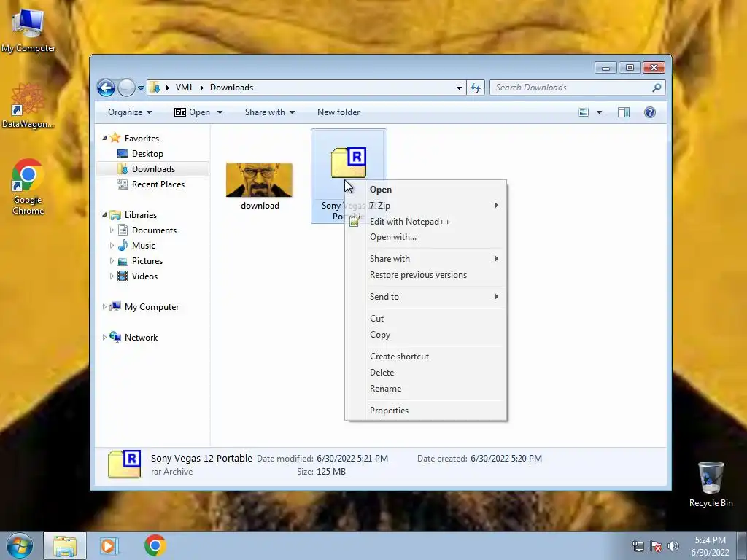Open Share with context submenu
Screen dimensions: 747x560
pos(425,259)
